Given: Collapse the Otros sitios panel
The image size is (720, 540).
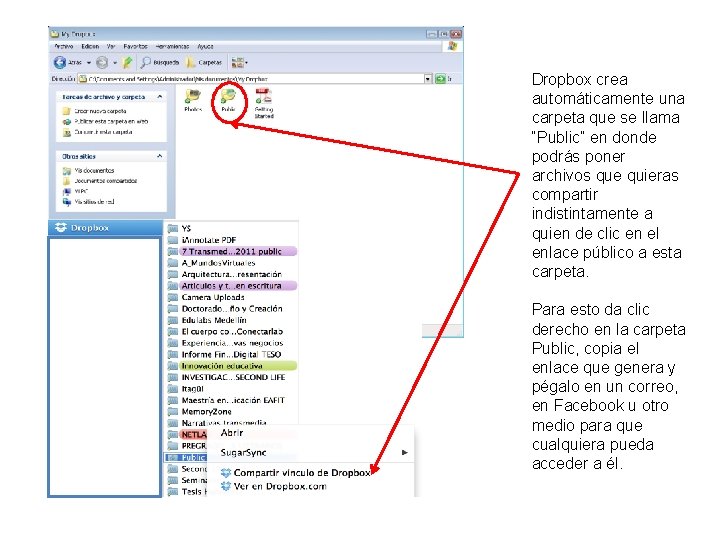Looking at the screenshot, I should pyautogui.click(x=159, y=156).
